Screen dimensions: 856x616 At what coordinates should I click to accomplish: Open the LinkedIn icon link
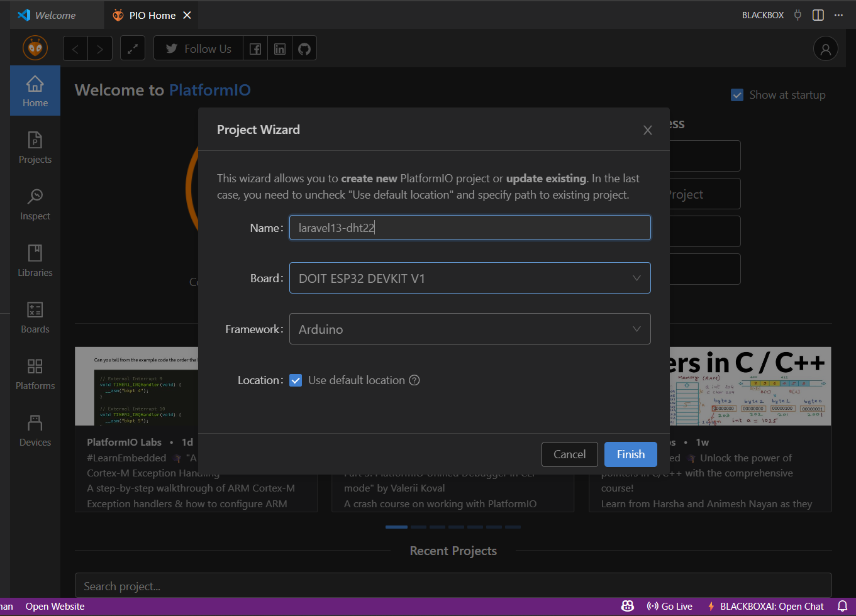pos(280,48)
